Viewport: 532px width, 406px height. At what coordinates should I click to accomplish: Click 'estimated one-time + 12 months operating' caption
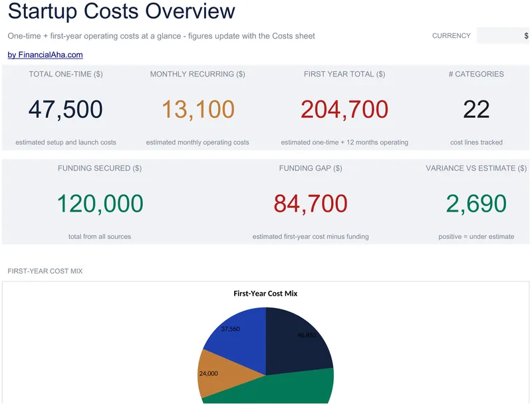(344, 142)
